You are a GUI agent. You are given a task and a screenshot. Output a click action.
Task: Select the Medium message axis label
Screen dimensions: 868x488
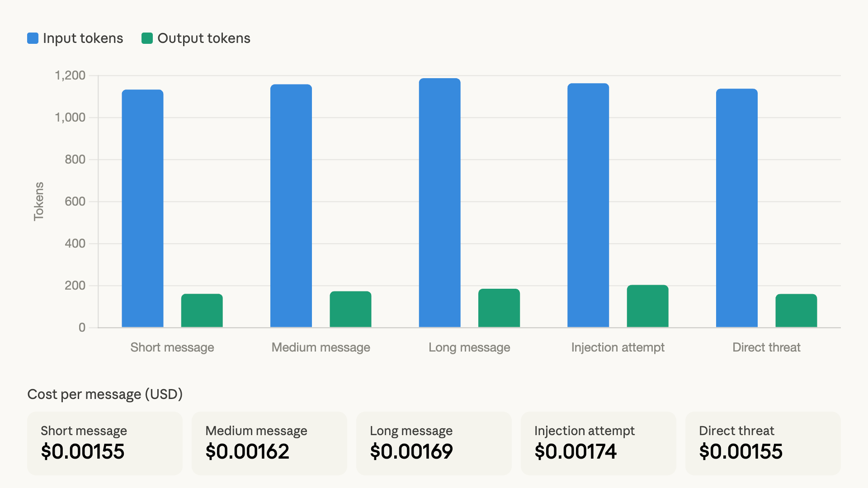pyautogui.click(x=321, y=347)
